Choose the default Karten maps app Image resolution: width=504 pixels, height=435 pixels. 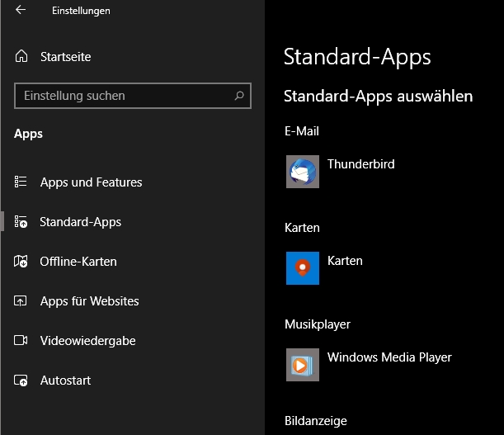[x=345, y=261]
